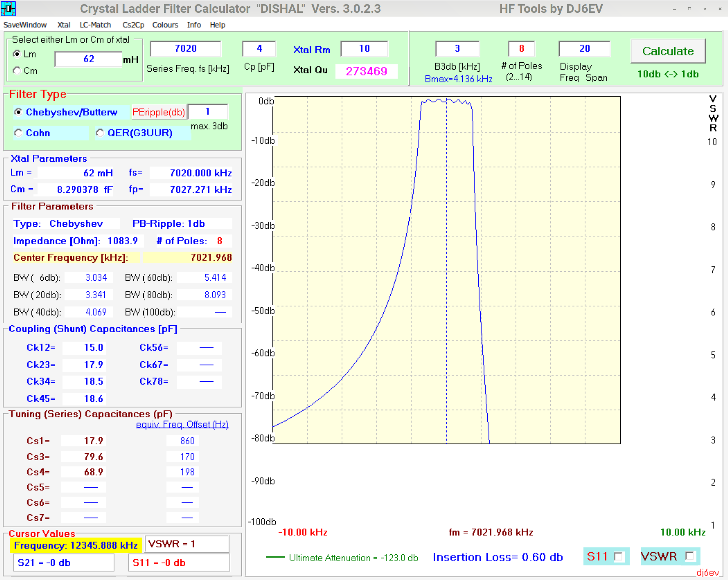
Task: Open the LC-Match menu
Action: pos(95,25)
